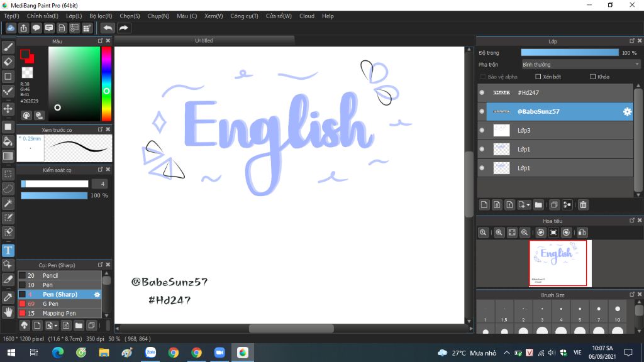Select the Eraser tool
This screenshot has width=644, height=362.
[x=8, y=62]
